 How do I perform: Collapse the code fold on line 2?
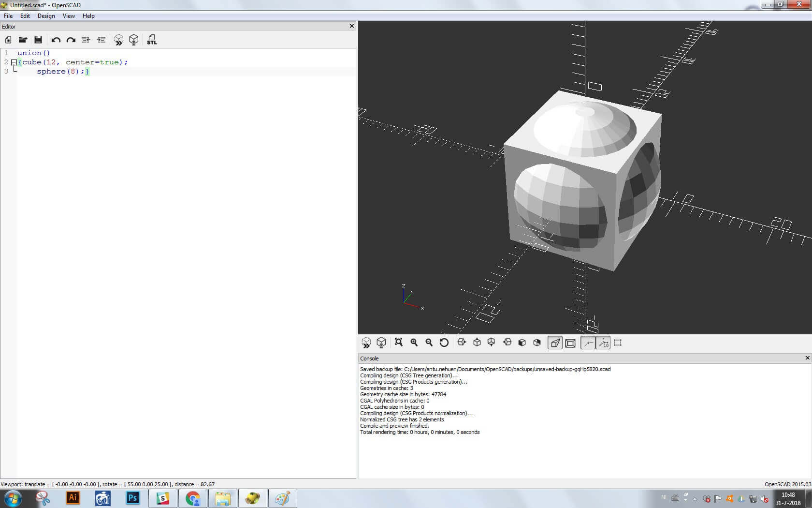14,62
